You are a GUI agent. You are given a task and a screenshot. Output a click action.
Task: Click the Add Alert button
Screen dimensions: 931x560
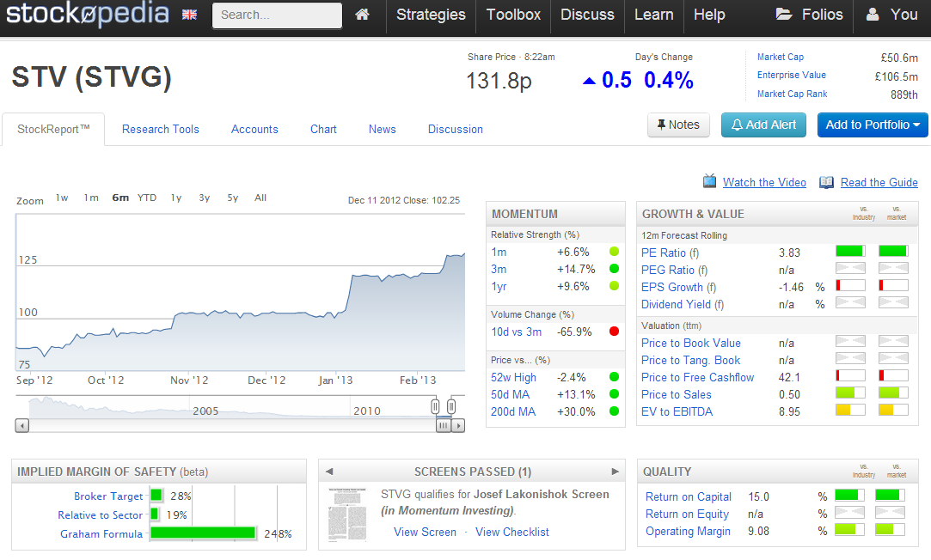coord(763,125)
